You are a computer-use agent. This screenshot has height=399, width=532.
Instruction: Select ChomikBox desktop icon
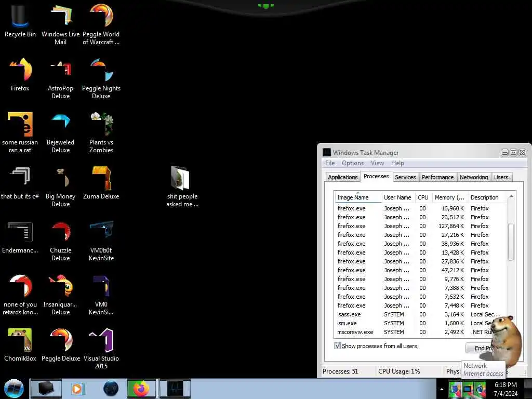(20, 344)
